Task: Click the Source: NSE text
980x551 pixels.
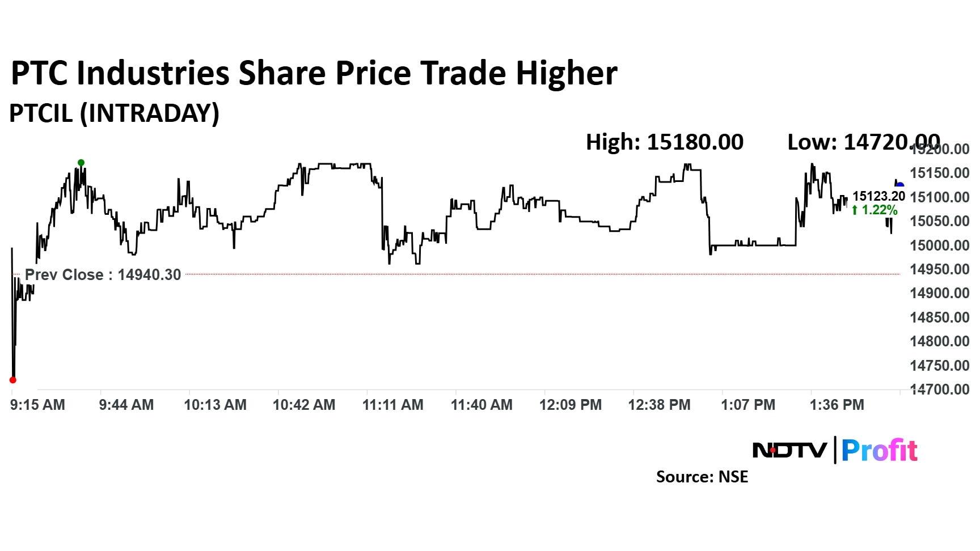Action: [x=702, y=477]
